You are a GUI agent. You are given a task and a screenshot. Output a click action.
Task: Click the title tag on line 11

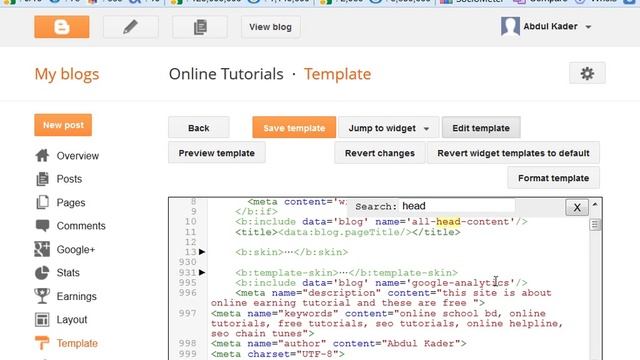(x=347, y=232)
